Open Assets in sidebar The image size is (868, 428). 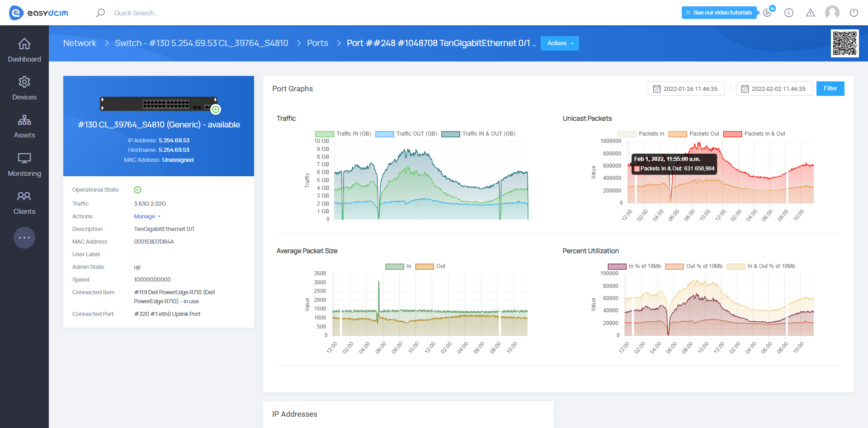(x=24, y=126)
